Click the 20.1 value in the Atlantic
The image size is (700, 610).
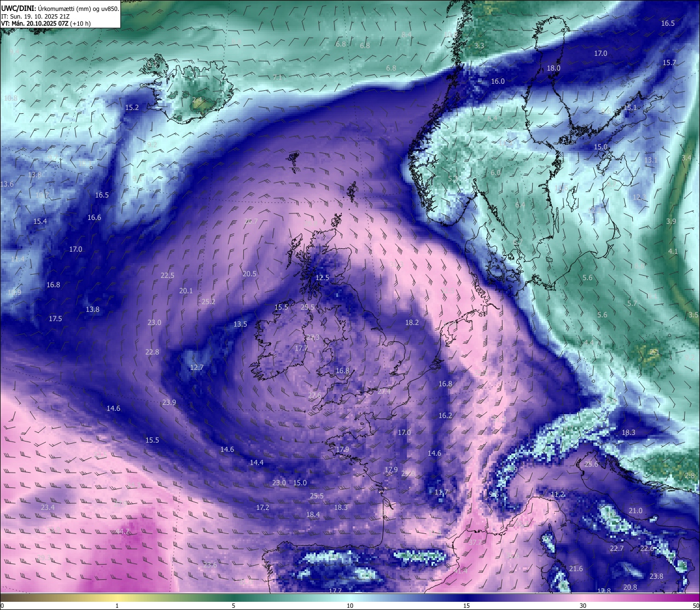(186, 291)
